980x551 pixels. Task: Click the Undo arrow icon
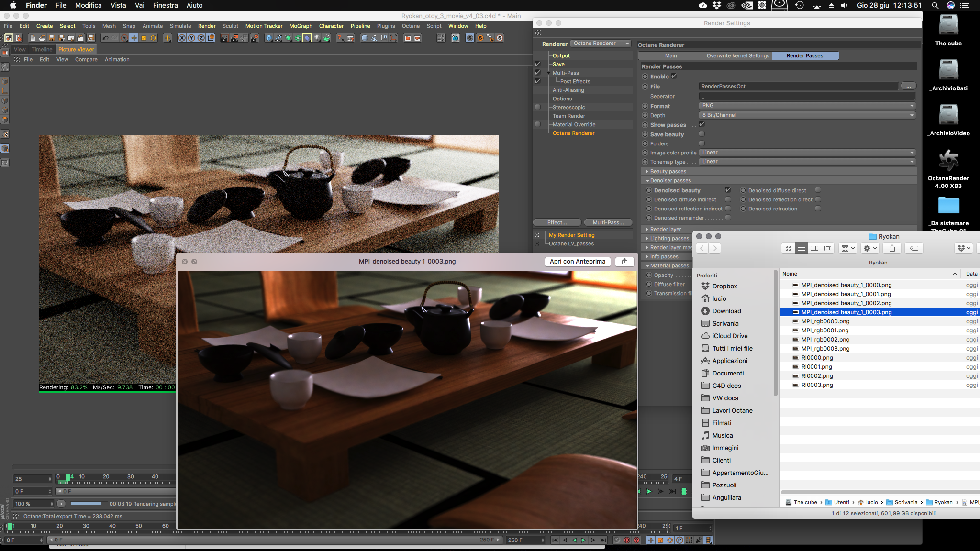point(106,38)
